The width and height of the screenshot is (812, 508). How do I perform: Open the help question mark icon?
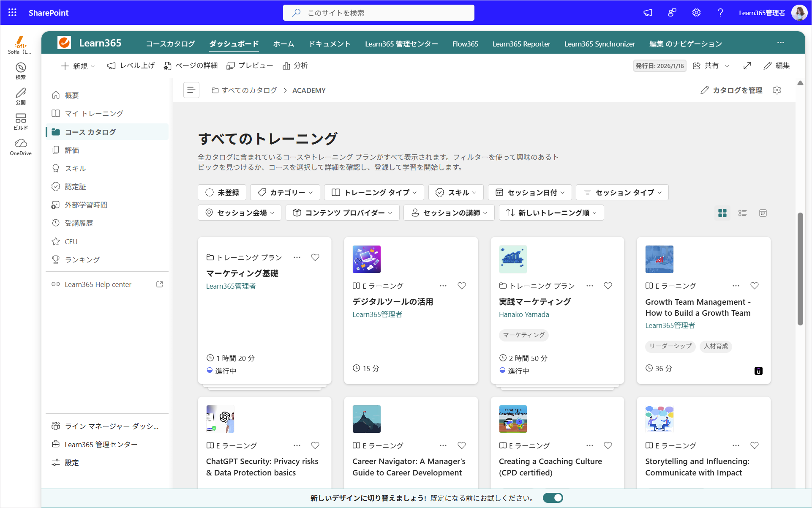tap(720, 13)
